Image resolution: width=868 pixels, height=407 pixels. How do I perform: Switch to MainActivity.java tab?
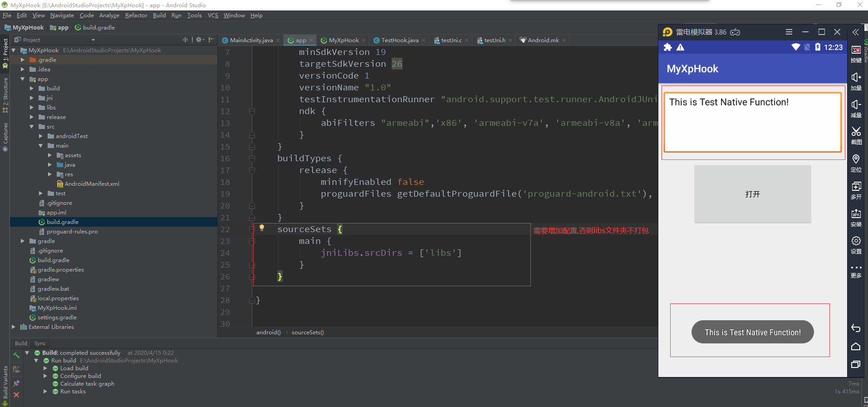coord(251,40)
